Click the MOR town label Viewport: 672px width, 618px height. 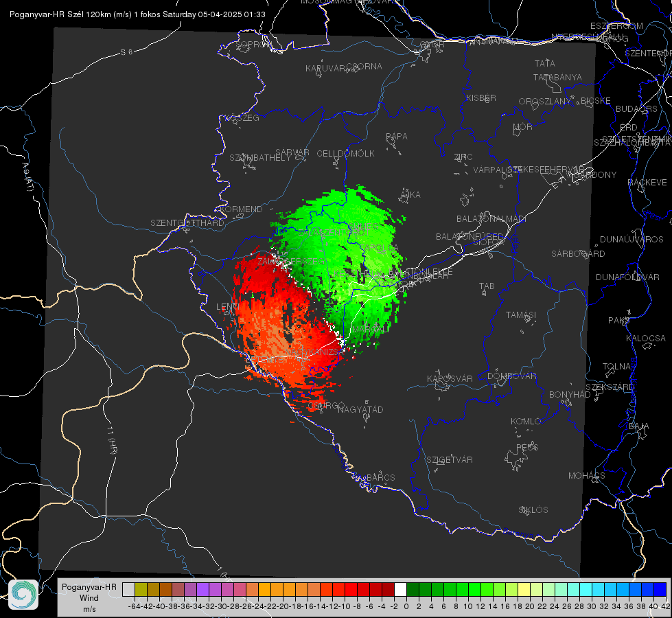[x=523, y=127]
